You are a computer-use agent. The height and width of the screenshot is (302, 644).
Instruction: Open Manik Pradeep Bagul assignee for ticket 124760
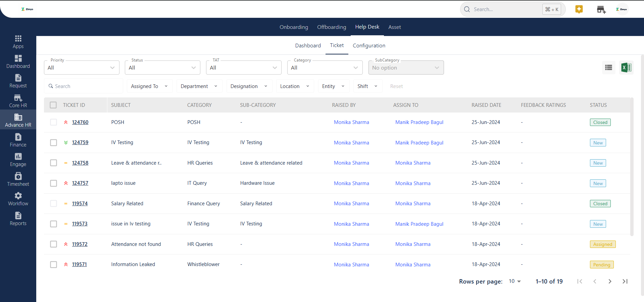419,122
